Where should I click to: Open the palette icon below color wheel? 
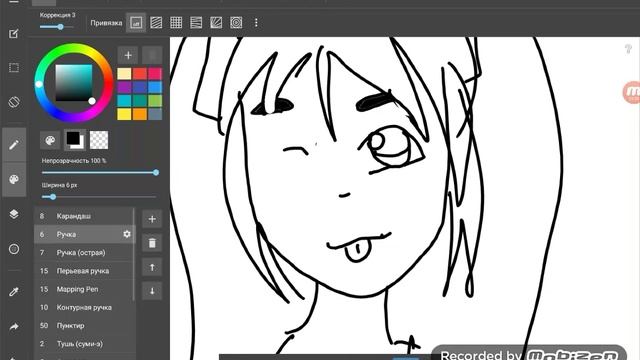[x=50, y=141]
